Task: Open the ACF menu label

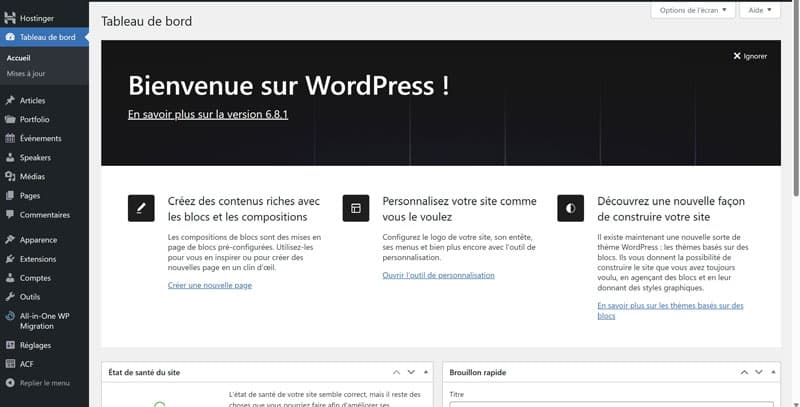Action: click(27, 364)
